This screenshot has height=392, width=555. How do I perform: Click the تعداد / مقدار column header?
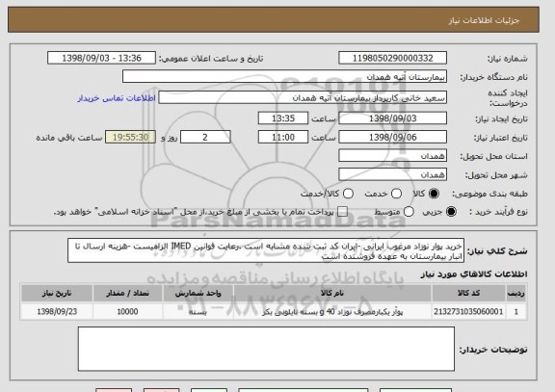pyautogui.click(x=128, y=293)
